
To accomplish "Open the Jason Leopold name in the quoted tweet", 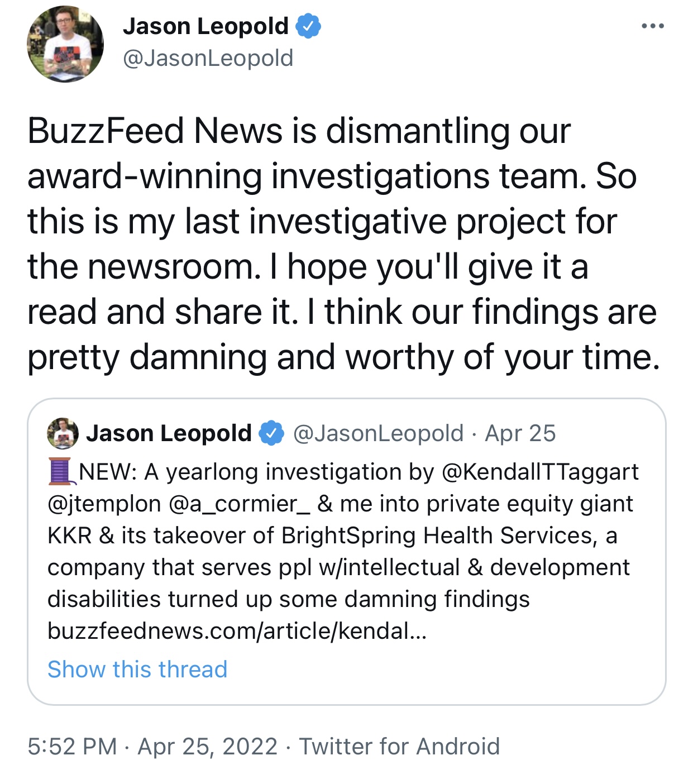I will tap(169, 433).
